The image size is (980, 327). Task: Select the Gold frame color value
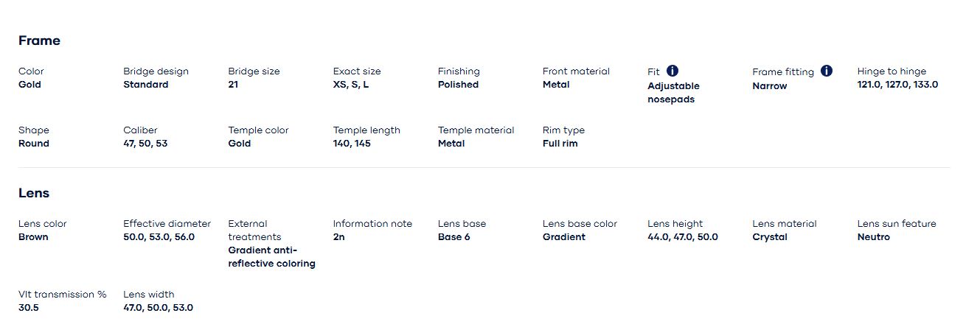tap(29, 85)
